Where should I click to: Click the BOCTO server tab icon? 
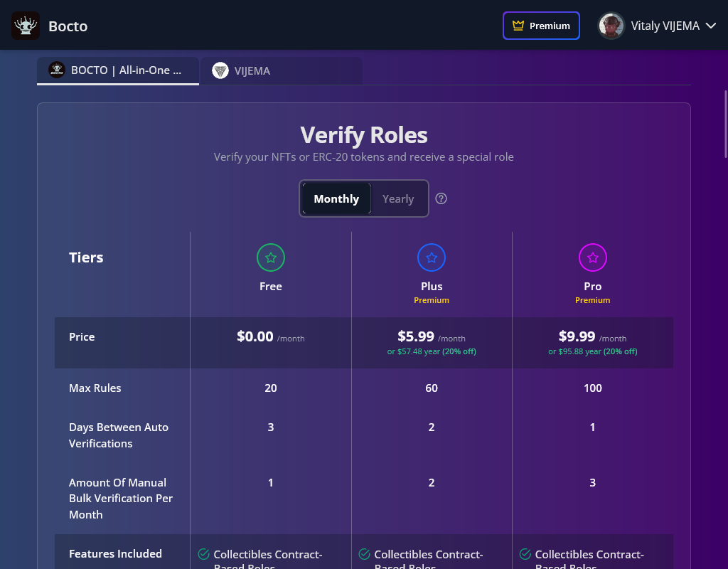[x=57, y=70]
